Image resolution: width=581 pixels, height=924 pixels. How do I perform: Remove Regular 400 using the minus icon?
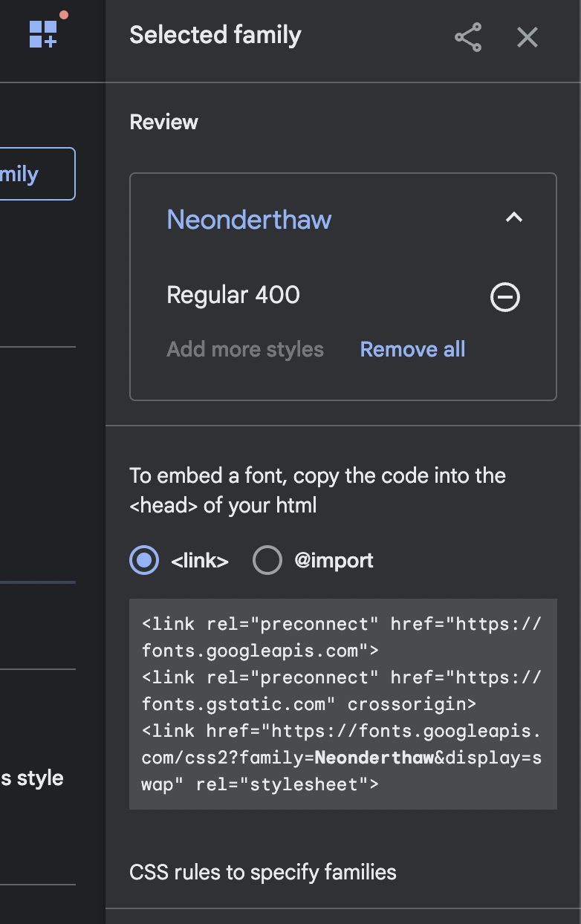pos(505,297)
